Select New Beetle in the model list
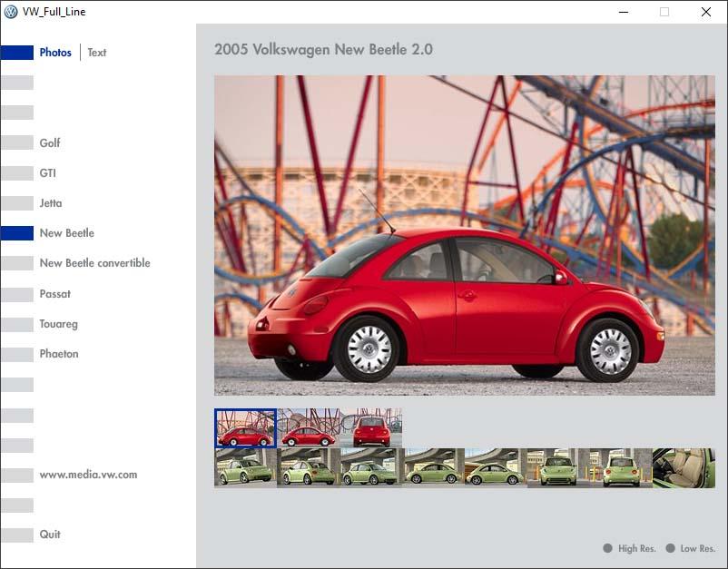728x569 pixels. click(x=67, y=233)
